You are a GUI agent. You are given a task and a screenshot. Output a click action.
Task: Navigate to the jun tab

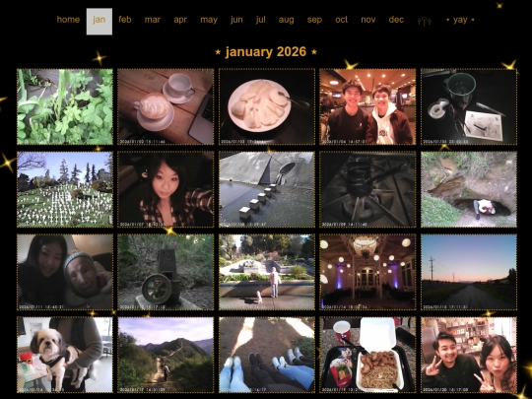tap(236, 20)
